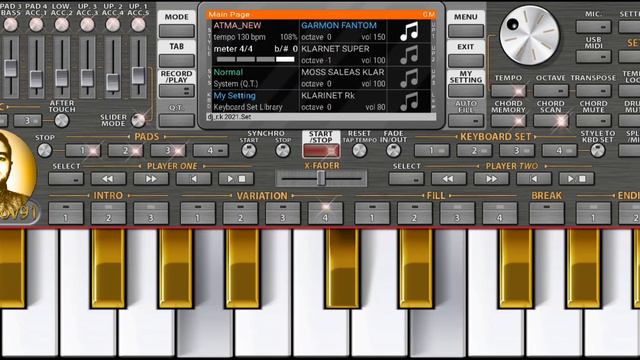Click the Fade In/Out round button
Screen dimensions: 640x360
(393, 151)
